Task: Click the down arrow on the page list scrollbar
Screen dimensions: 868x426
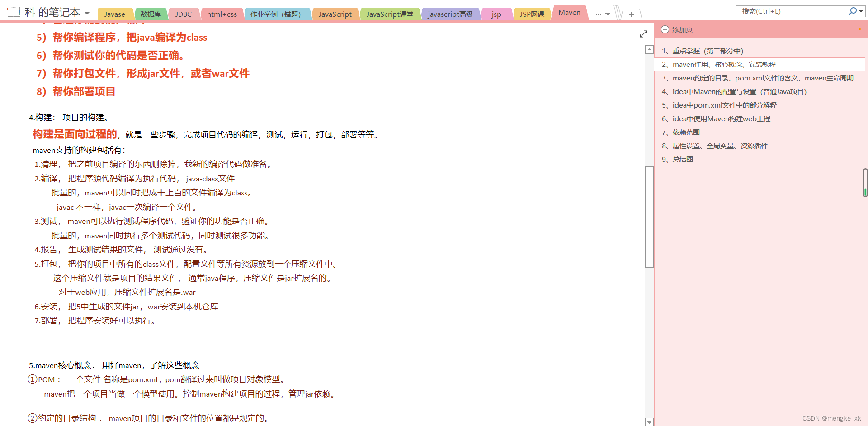Action: click(x=649, y=422)
